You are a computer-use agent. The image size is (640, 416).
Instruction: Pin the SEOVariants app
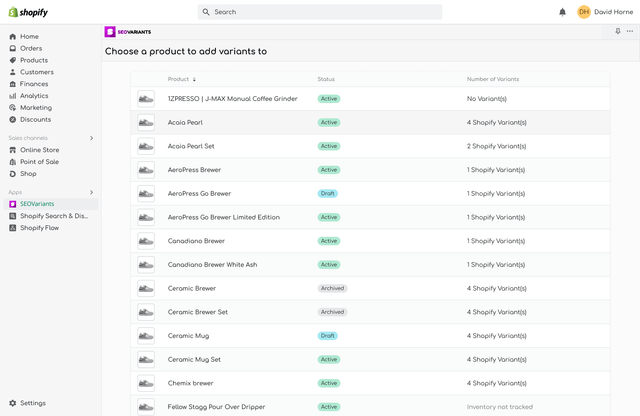pyautogui.click(x=618, y=31)
